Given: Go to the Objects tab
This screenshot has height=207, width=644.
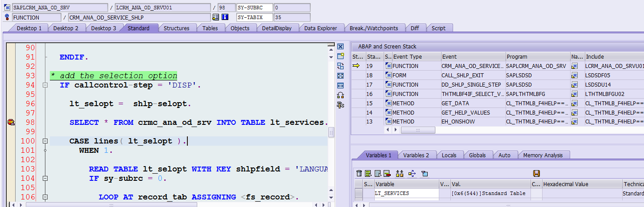Looking at the screenshot, I should (x=240, y=28).
